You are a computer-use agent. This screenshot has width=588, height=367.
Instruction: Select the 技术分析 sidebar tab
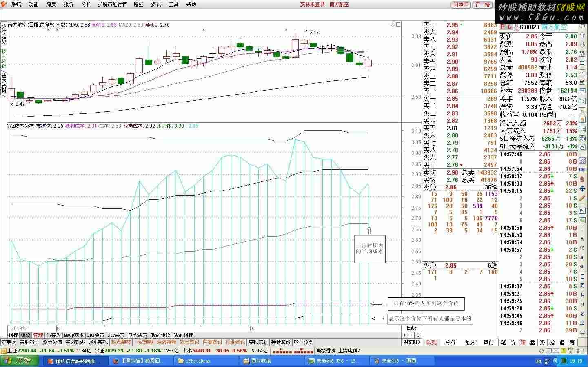[x=4, y=58]
